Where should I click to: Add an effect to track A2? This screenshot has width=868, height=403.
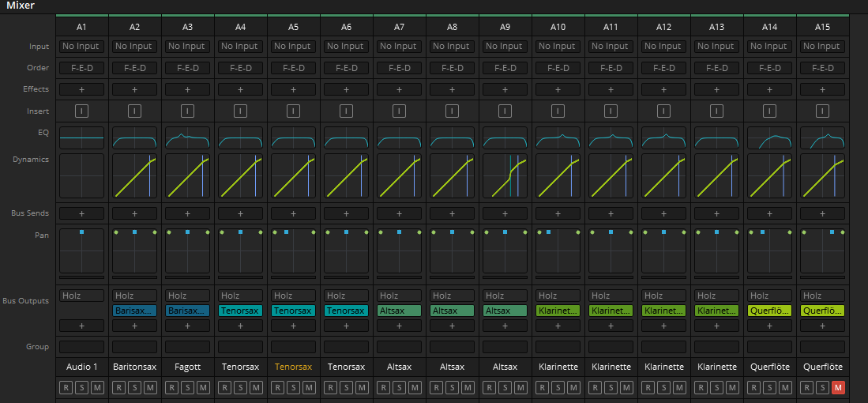pos(134,89)
